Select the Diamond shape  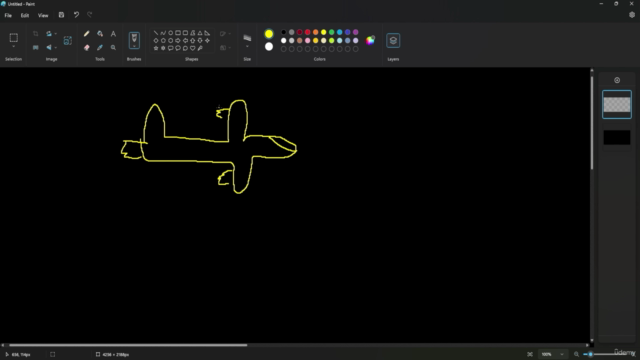click(156, 40)
